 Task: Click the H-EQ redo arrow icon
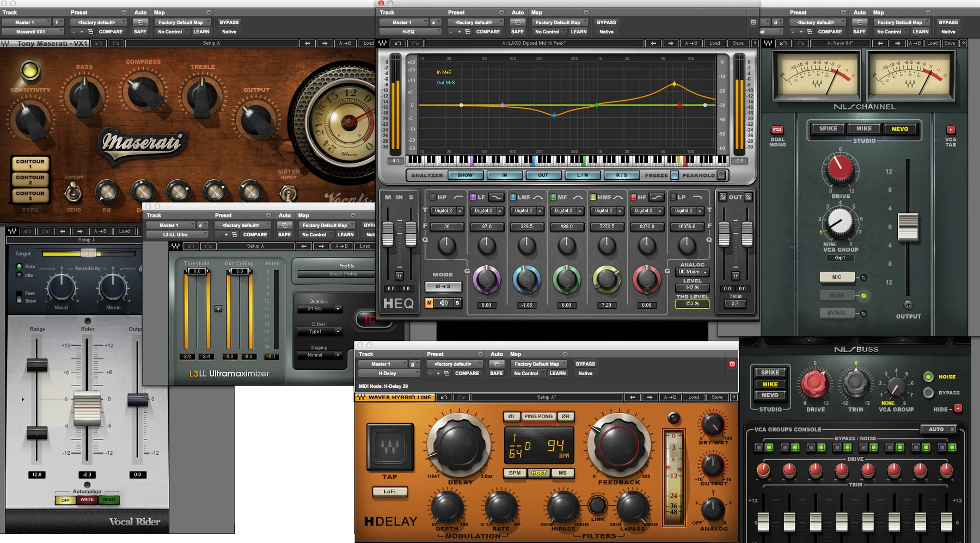click(x=415, y=43)
